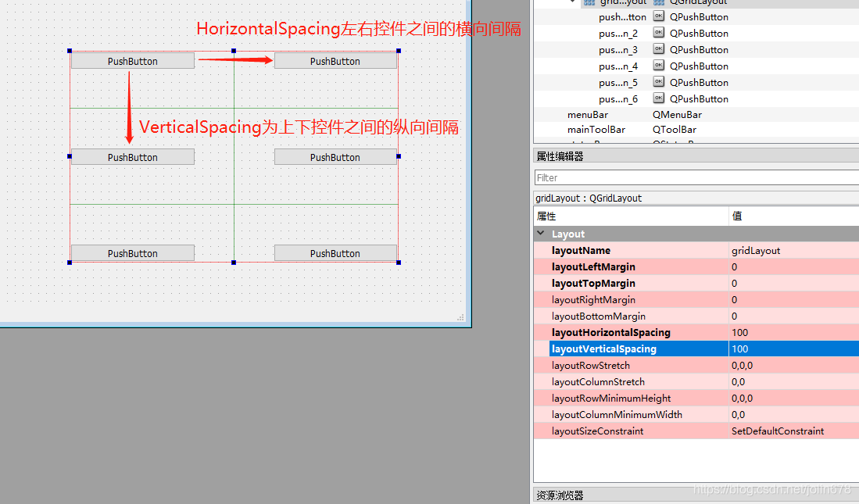
Task: Open the 资源浏览器 panel tab
Action: (x=557, y=494)
